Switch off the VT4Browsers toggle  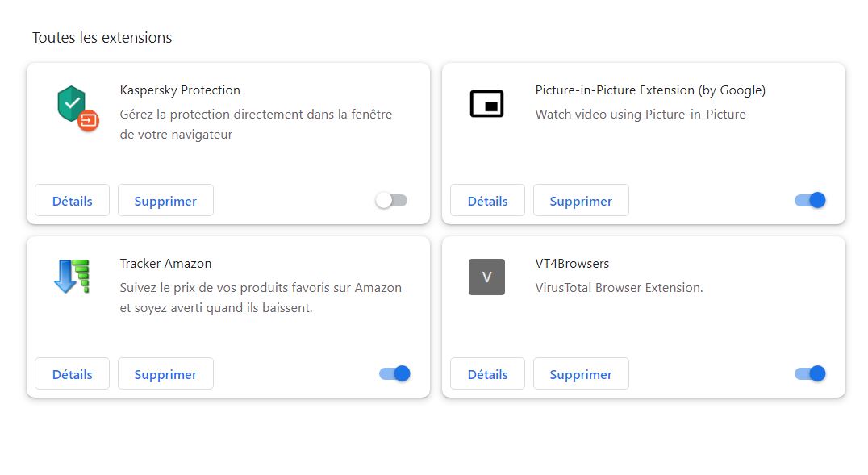pyautogui.click(x=810, y=373)
